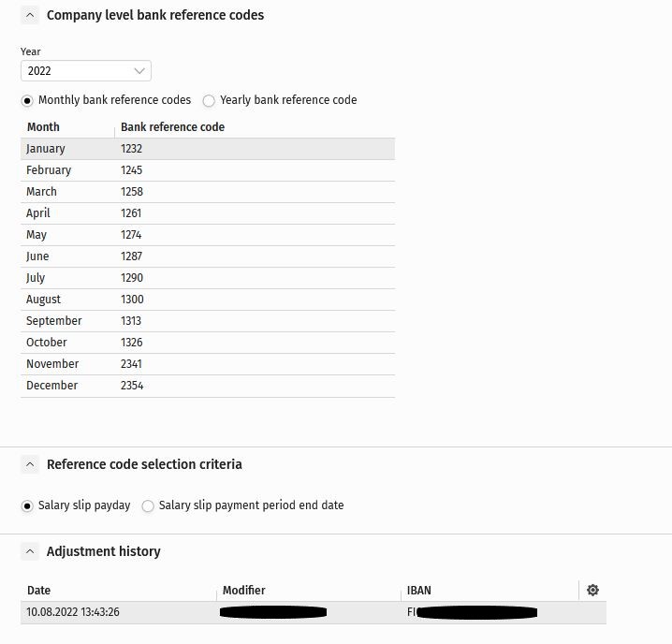Click the March row in the table

[208, 192]
